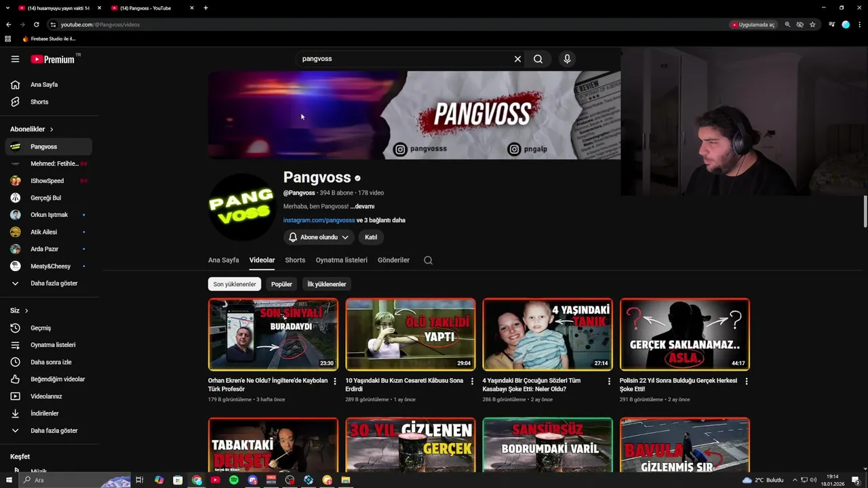Open IShowSpeed subscription in sidebar
The image size is (868, 488).
tap(48, 181)
